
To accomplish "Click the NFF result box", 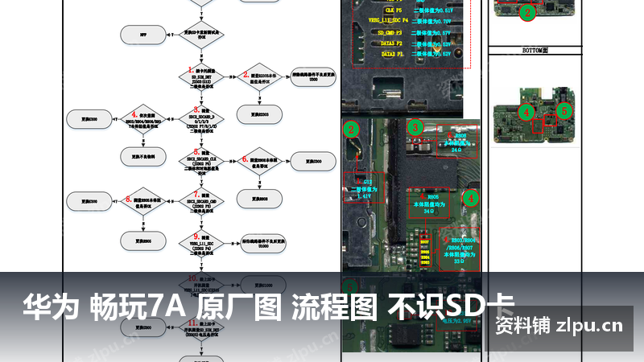I will click(x=143, y=35).
